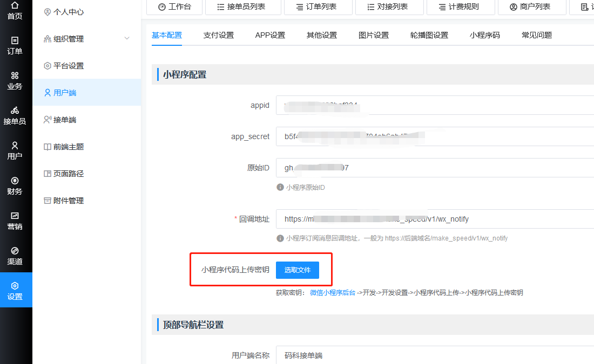Open the 微信小程序后台 link
Screen dimensions: 594x364
click(333, 292)
